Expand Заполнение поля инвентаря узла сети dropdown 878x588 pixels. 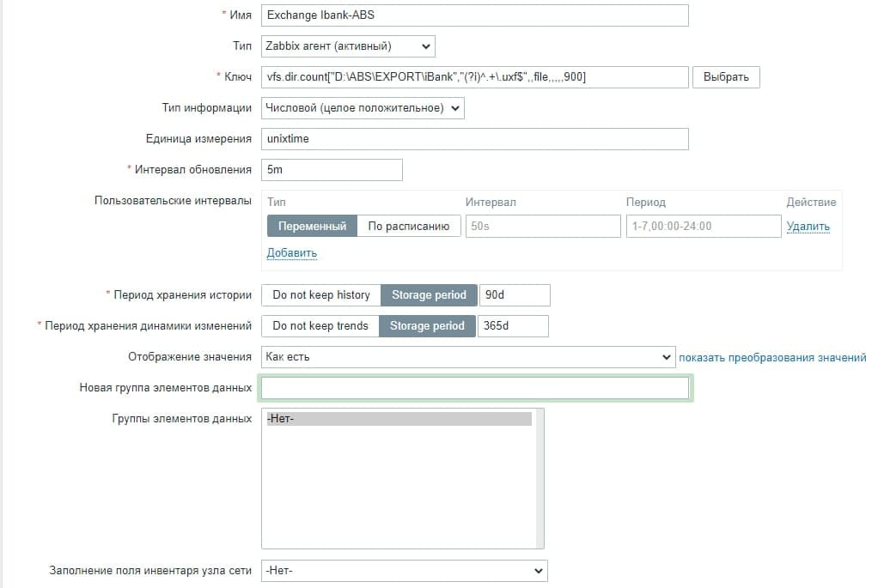(404, 570)
